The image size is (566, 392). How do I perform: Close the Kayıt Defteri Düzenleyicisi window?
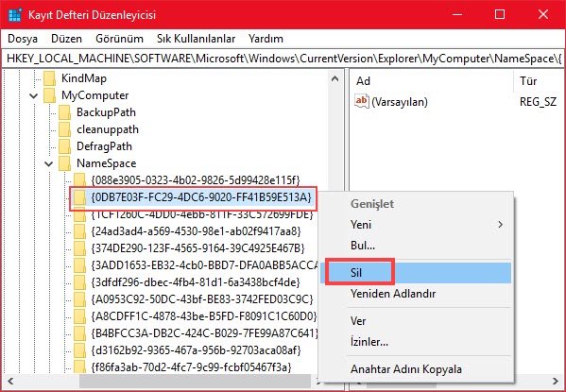click(x=543, y=14)
